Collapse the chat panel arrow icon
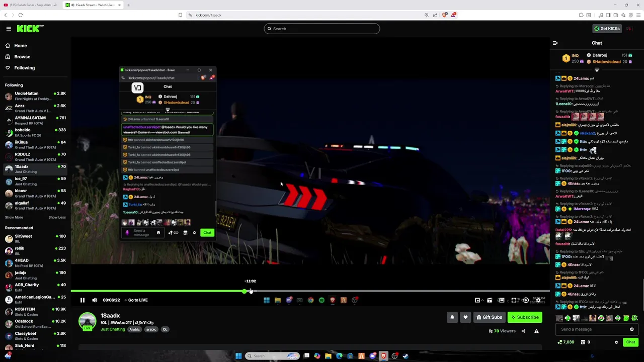The width and height of the screenshot is (644, 362). pos(555,43)
